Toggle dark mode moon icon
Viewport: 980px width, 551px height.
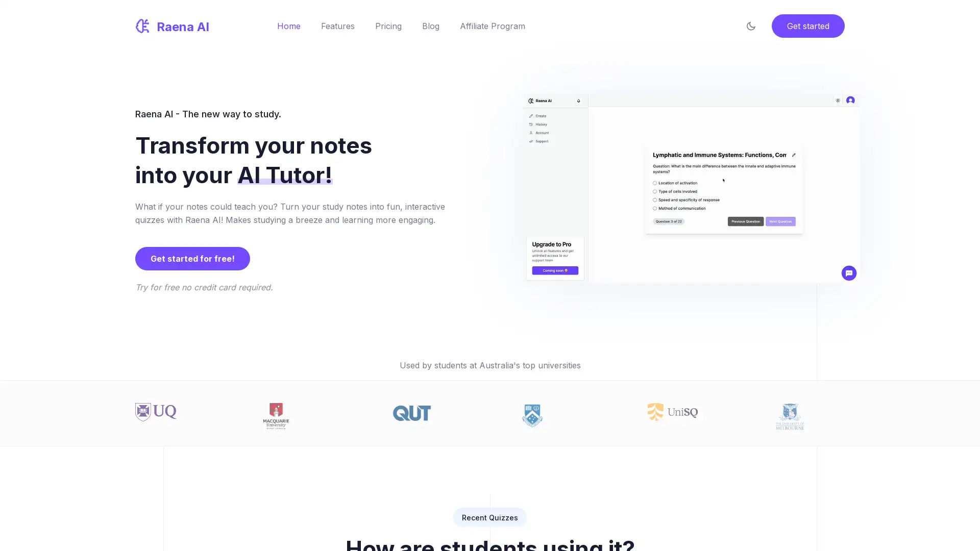tap(751, 26)
